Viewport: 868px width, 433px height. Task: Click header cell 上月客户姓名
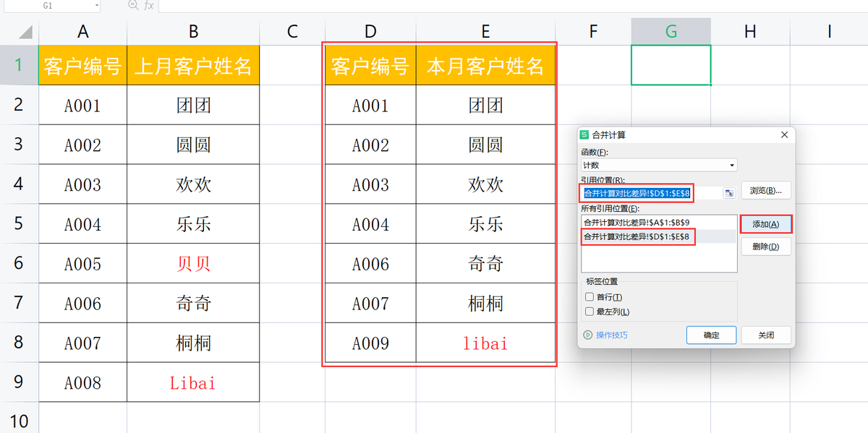click(x=193, y=66)
